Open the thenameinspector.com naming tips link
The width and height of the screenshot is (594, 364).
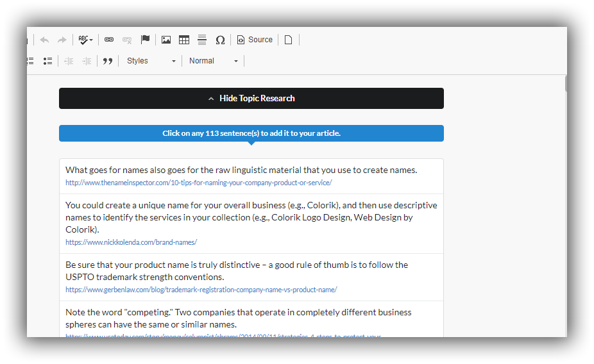(198, 183)
